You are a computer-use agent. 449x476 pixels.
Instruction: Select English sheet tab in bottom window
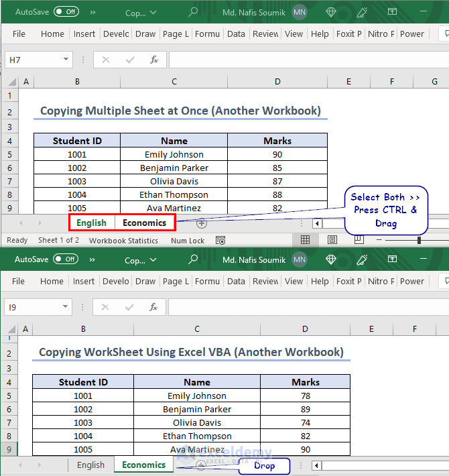[x=90, y=465]
